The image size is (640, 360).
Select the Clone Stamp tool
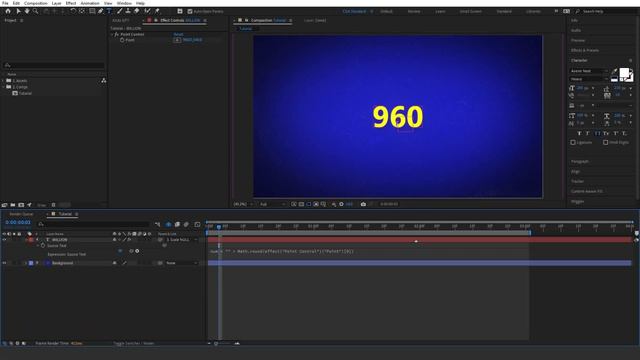[128, 11]
